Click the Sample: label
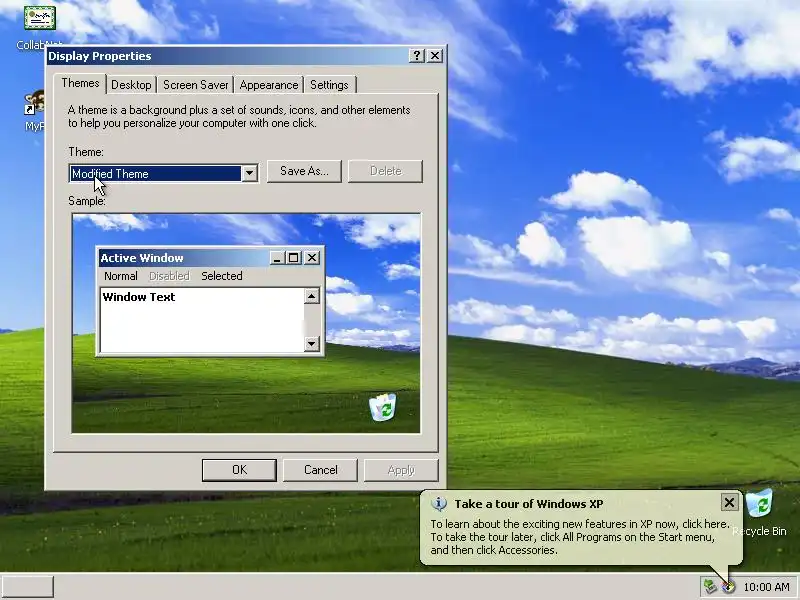This screenshot has height=600, width=800. point(87,201)
